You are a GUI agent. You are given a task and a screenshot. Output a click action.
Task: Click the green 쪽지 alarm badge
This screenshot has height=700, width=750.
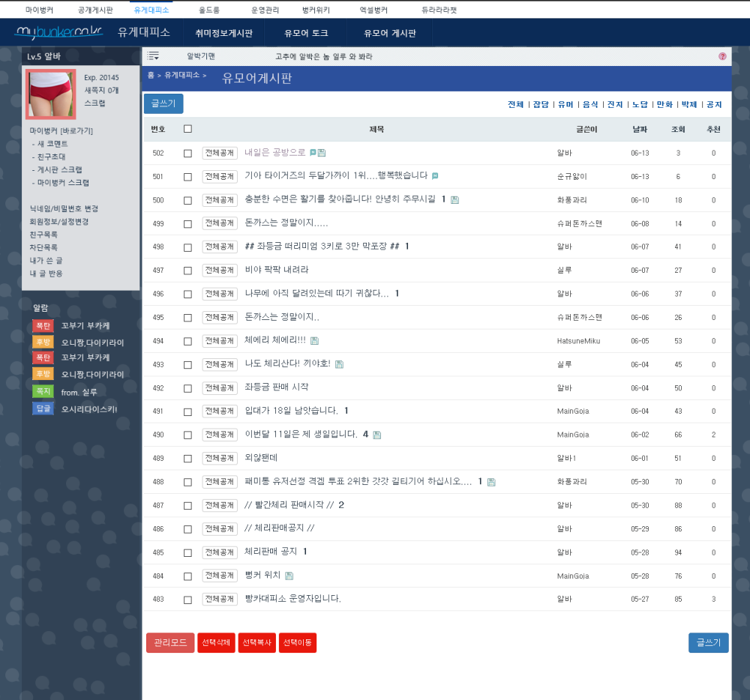pyautogui.click(x=43, y=391)
